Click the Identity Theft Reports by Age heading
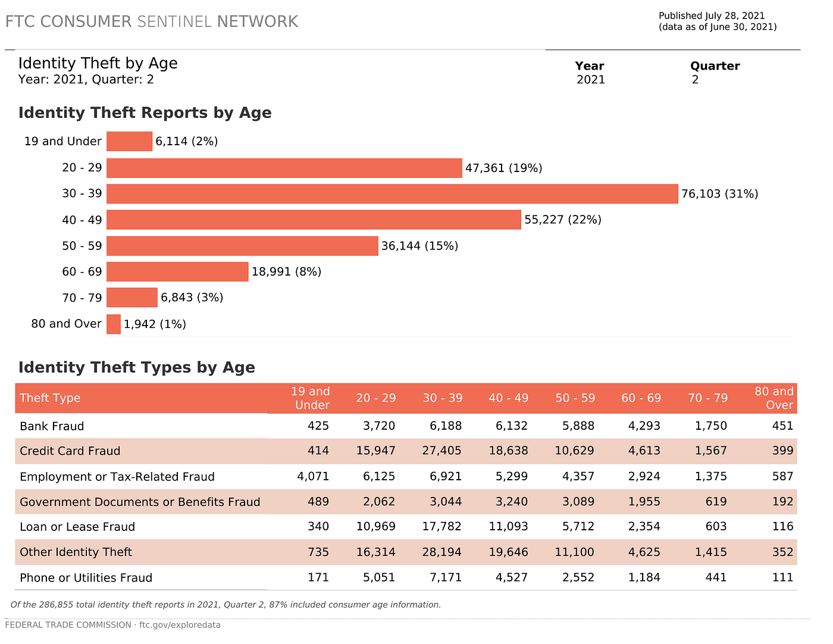The image size is (833, 644). pos(145,113)
